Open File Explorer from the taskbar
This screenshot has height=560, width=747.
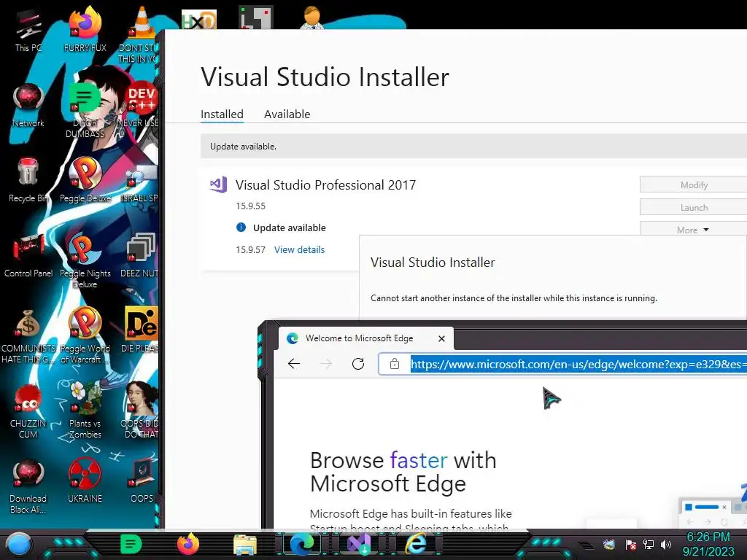pyautogui.click(x=245, y=545)
